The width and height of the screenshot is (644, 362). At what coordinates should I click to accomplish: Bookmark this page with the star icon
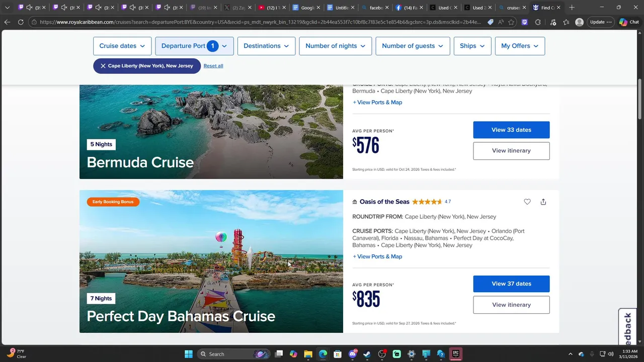pos(512,22)
